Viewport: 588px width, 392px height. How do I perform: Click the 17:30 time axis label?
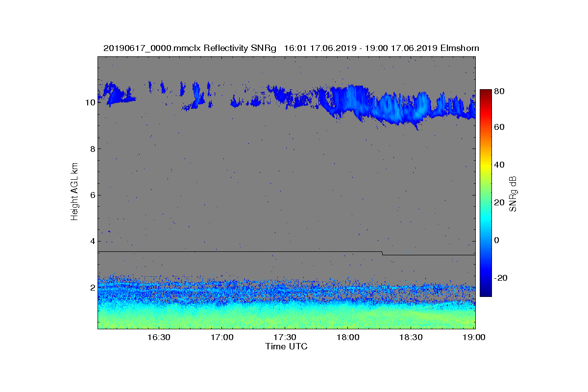pos(285,337)
